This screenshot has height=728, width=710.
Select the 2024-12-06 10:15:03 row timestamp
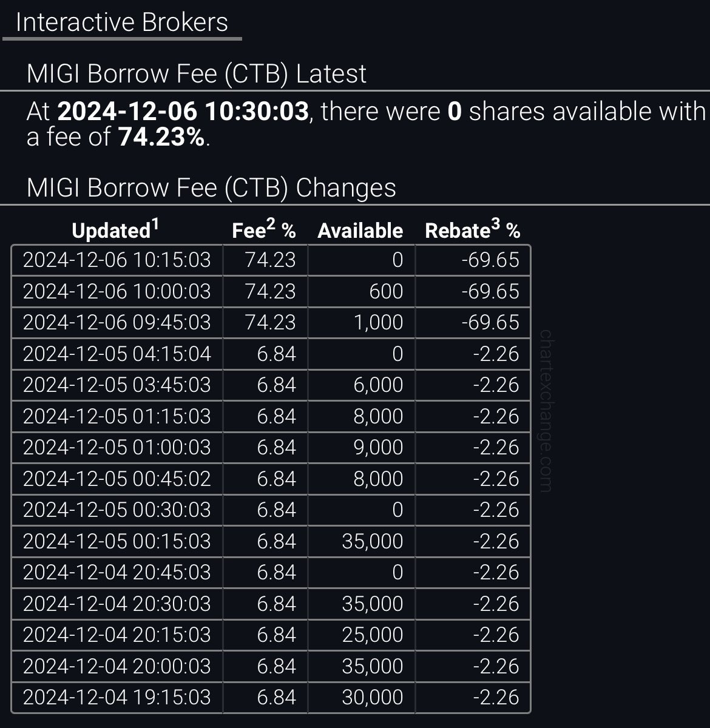(117, 260)
